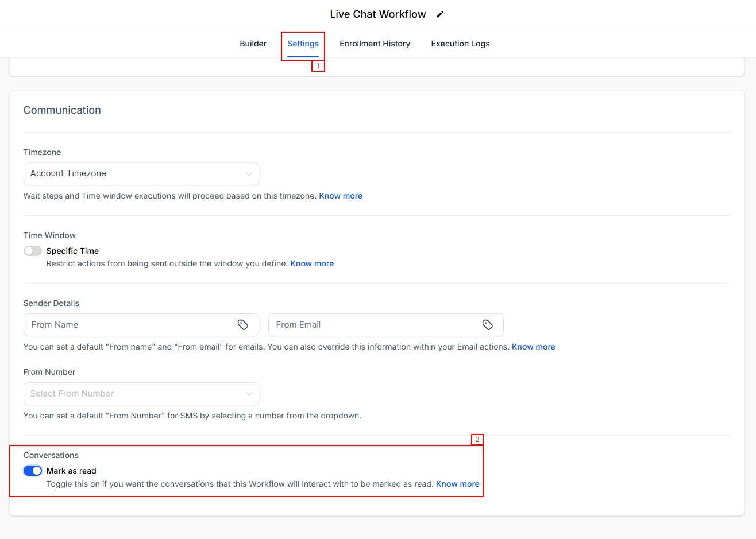
Task: Select the Settings tab
Action: coord(303,44)
